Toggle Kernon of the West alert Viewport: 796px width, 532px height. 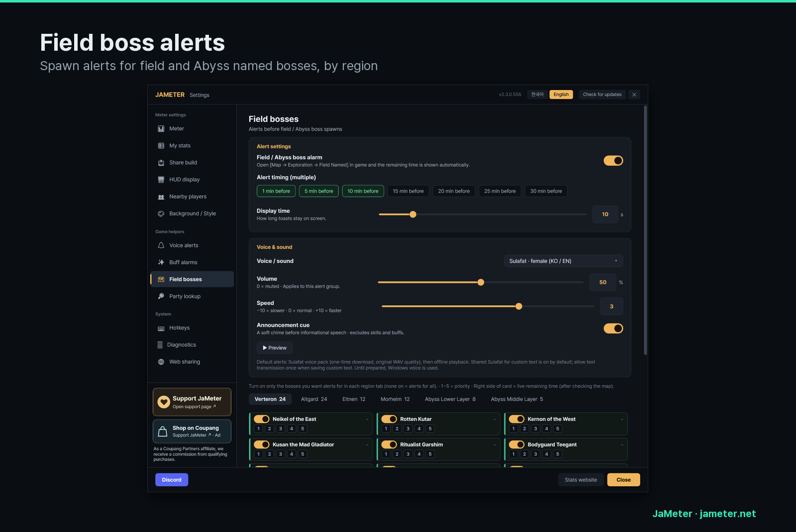517,419
